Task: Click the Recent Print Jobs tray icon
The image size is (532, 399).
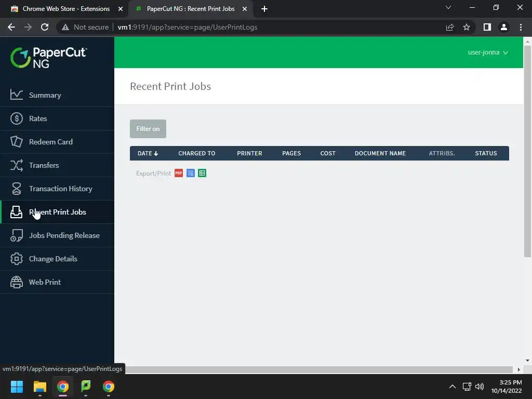Action: [16, 212]
